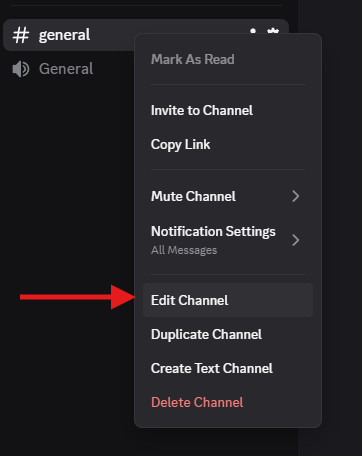Screen dimensions: 362x456
Task: Click Create Text Channel
Action: [212, 368]
